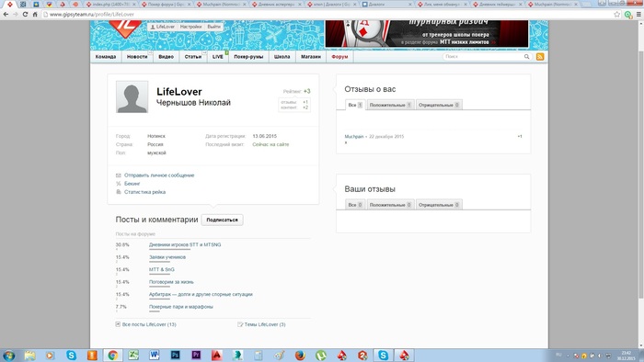Open Excel from the taskbar
The width and height of the screenshot is (644, 362).
pos(133,355)
